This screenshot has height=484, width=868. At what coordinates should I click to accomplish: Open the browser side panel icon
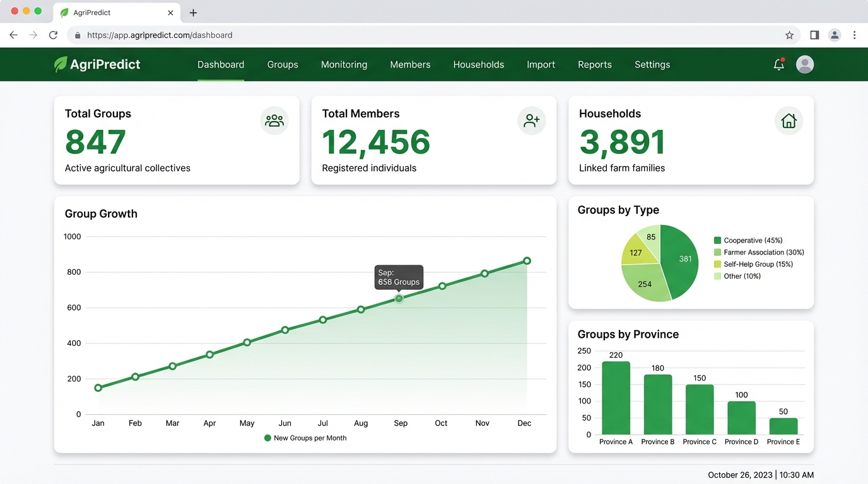(x=814, y=35)
